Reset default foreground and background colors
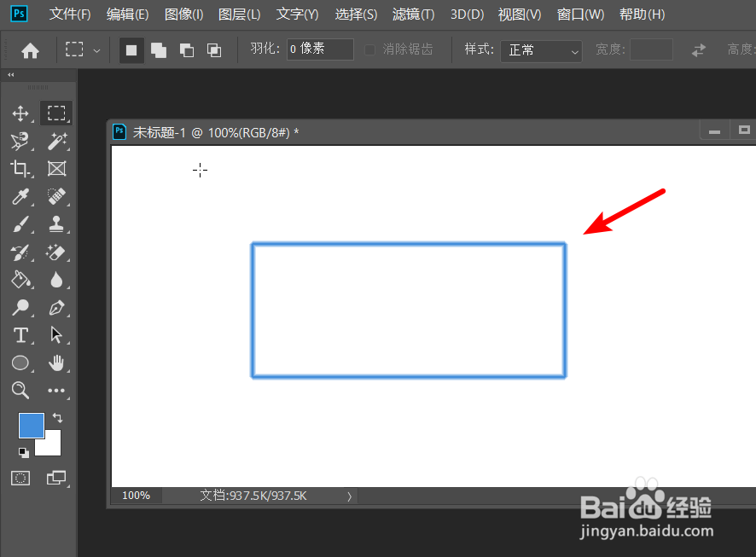 tap(23, 452)
